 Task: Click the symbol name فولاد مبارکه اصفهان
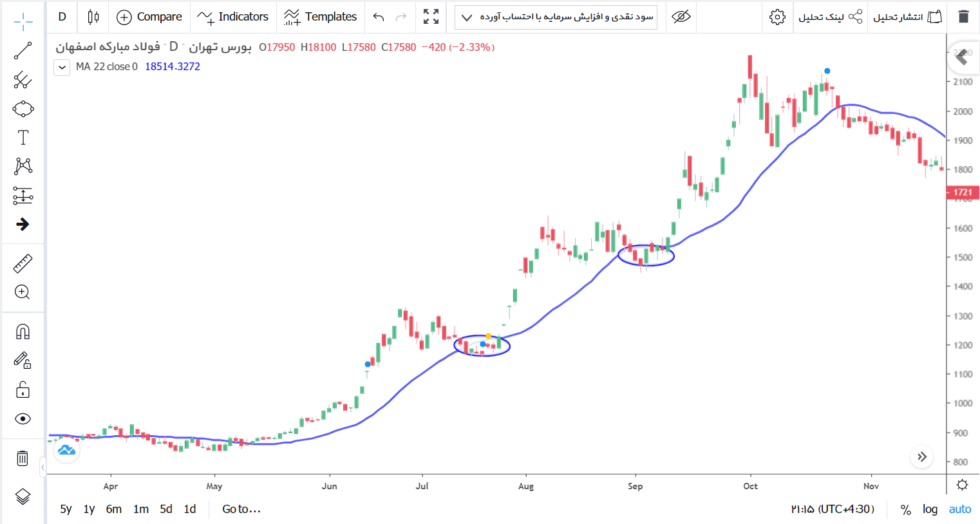point(108,47)
